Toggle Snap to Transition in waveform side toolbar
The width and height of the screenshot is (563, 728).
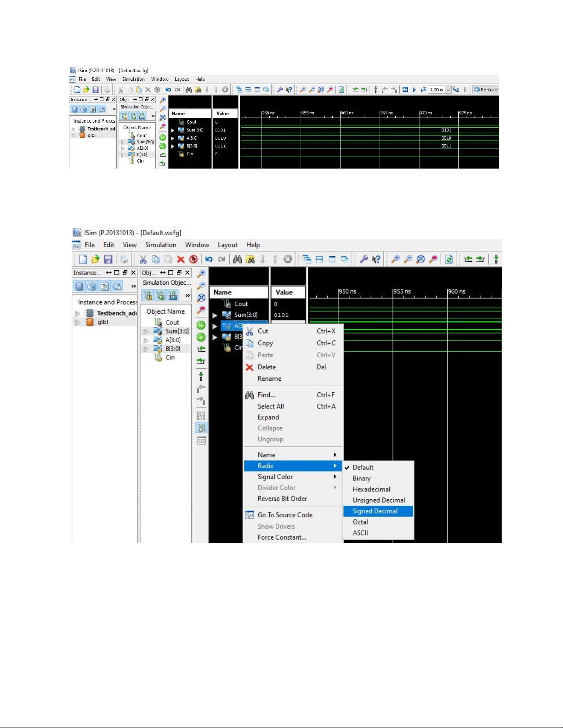[x=201, y=428]
